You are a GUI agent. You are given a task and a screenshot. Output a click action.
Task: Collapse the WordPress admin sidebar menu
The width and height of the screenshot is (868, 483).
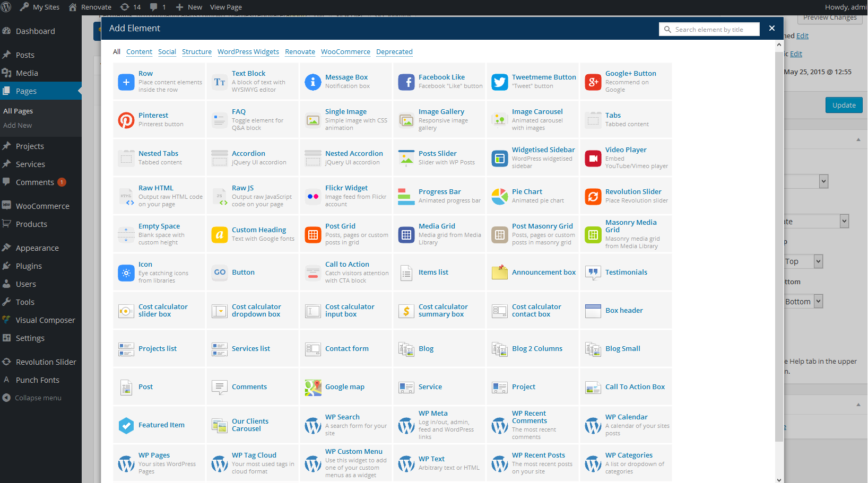(x=38, y=398)
